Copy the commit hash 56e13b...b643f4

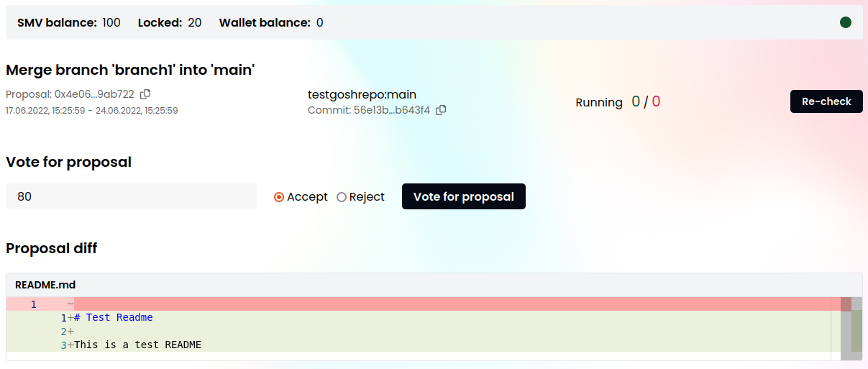(441, 110)
